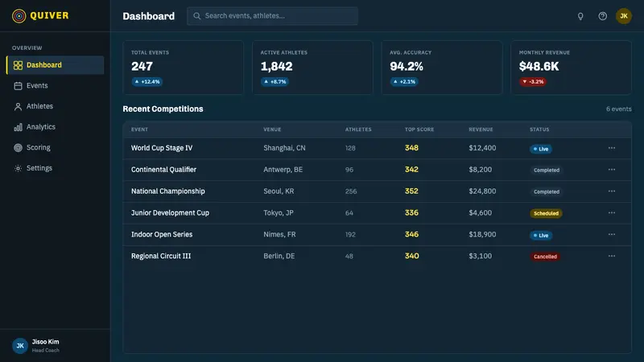Select the National Championship event name

pos(168,191)
